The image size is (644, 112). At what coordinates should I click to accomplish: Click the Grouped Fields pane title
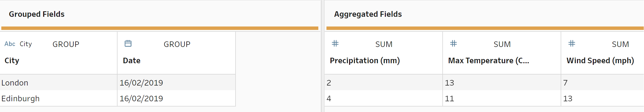37,14
